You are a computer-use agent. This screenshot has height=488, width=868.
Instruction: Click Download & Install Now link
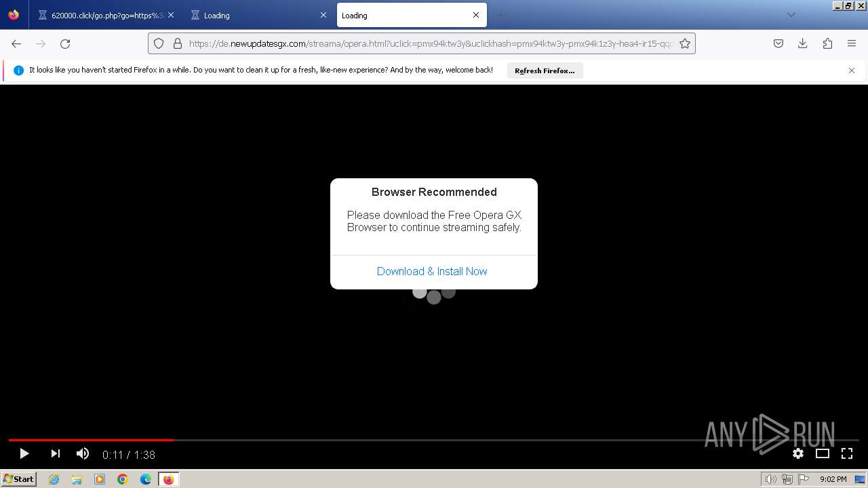tap(432, 271)
